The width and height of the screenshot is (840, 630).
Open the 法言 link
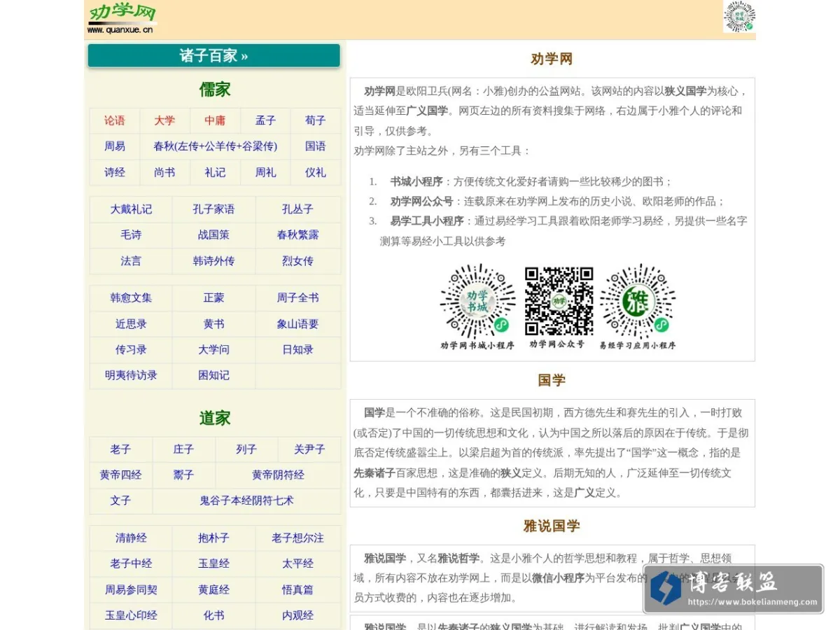(x=131, y=261)
